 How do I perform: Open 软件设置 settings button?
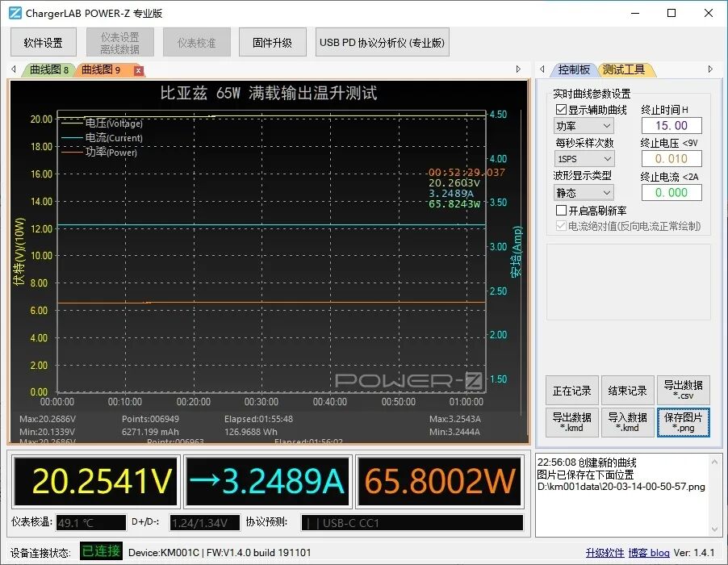pyautogui.click(x=43, y=43)
